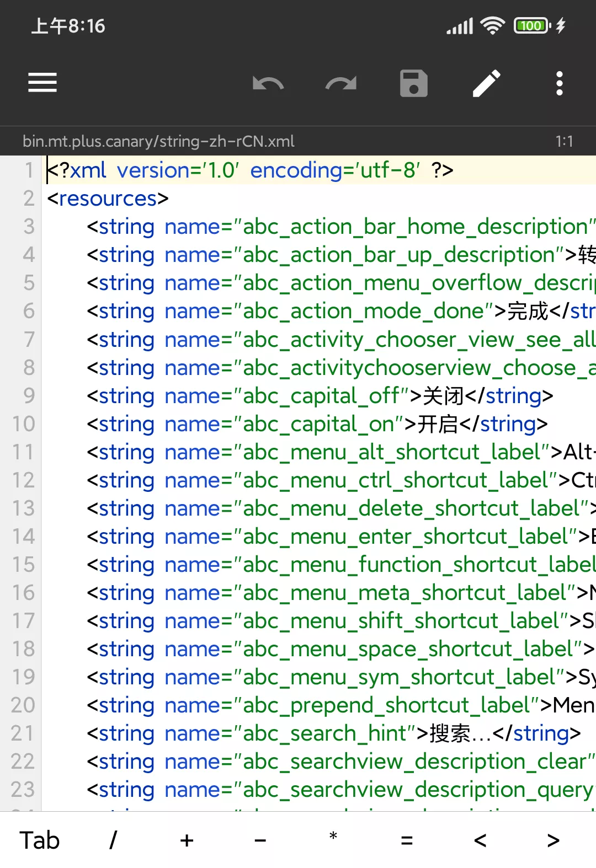
Task: Insert a forward slash symbol
Action: pyautogui.click(x=113, y=840)
